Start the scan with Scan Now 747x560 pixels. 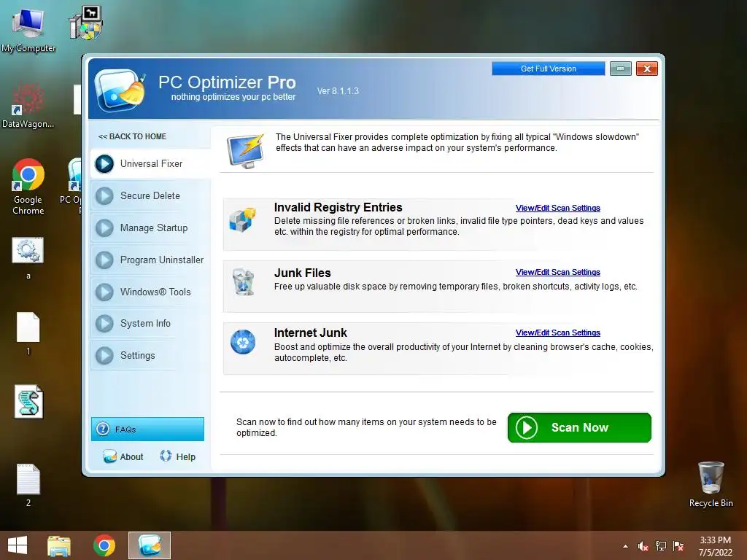(579, 427)
